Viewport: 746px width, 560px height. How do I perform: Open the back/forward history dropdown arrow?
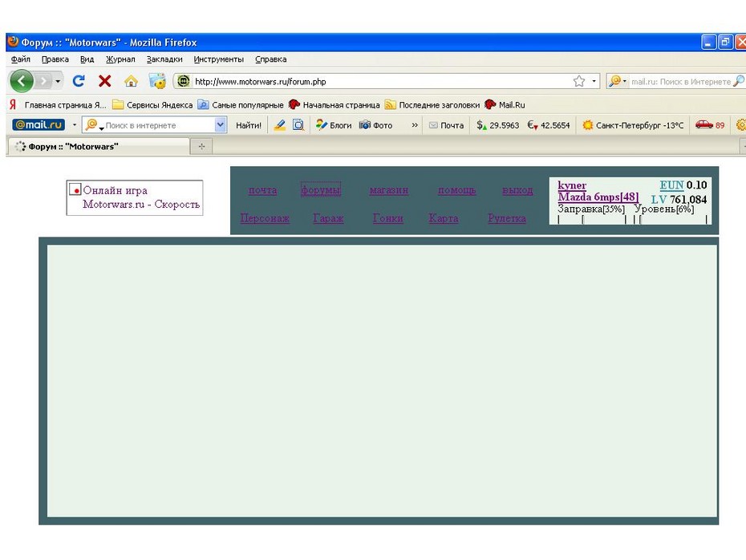[x=58, y=81]
